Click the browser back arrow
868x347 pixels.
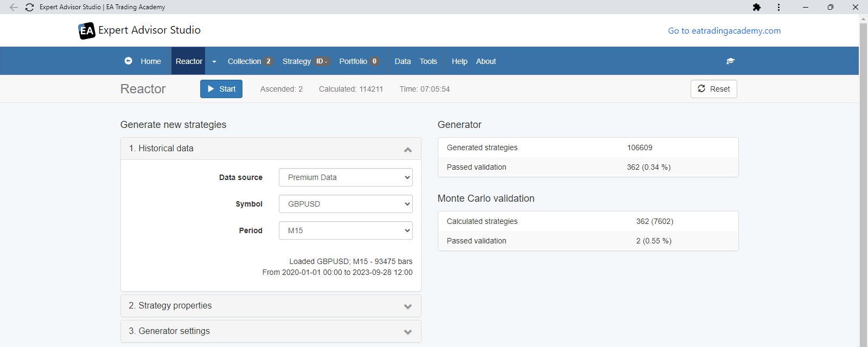[x=14, y=7]
